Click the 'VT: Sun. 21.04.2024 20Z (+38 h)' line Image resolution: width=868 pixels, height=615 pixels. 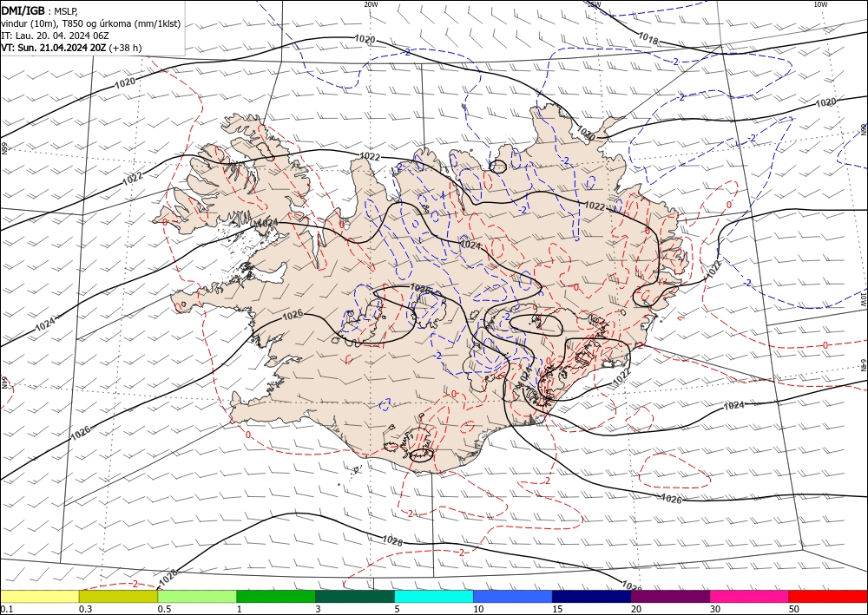[x=71, y=48]
